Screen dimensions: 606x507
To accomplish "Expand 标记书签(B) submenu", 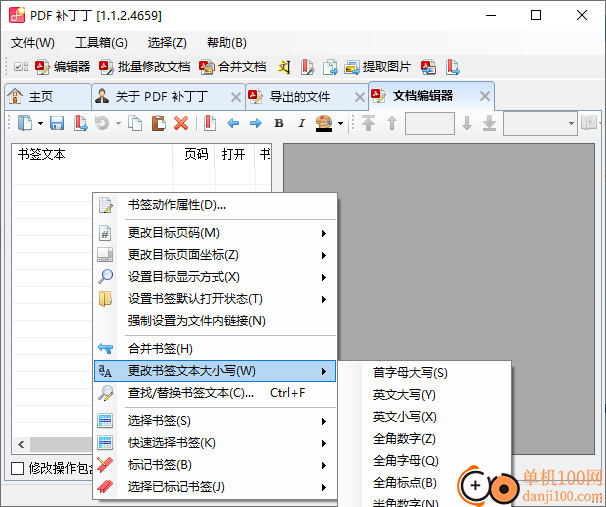I will click(215, 465).
